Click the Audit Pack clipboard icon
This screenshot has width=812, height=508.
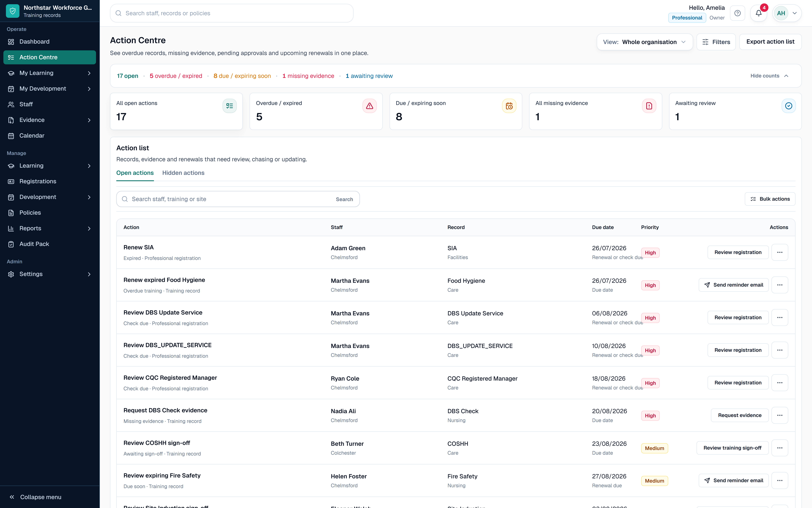[11, 244]
